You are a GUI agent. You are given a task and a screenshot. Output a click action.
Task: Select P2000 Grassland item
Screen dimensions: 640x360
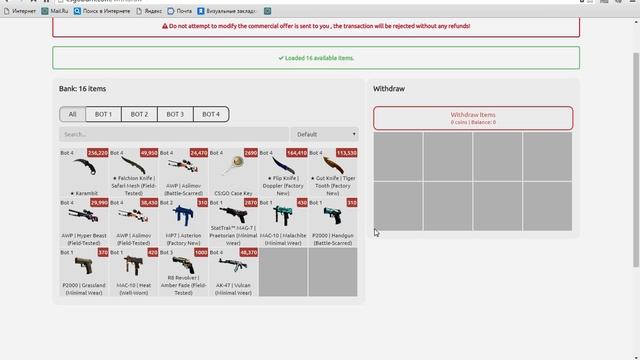84,272
